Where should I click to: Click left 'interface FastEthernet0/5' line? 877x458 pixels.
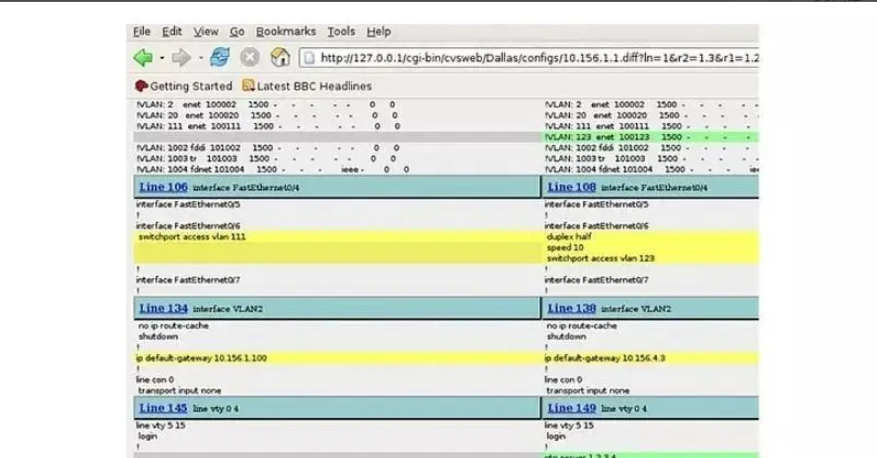[x=188, y=205]
